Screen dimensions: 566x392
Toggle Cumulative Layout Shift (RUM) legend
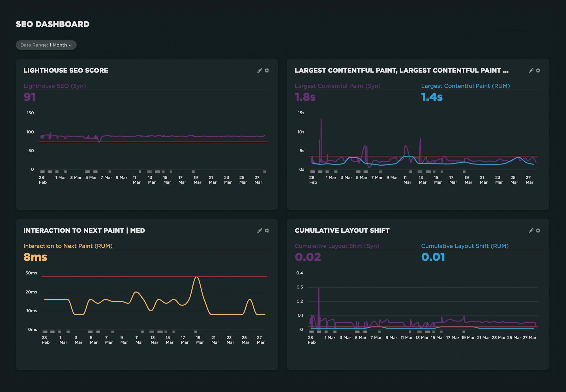click(x=465, y=246)
